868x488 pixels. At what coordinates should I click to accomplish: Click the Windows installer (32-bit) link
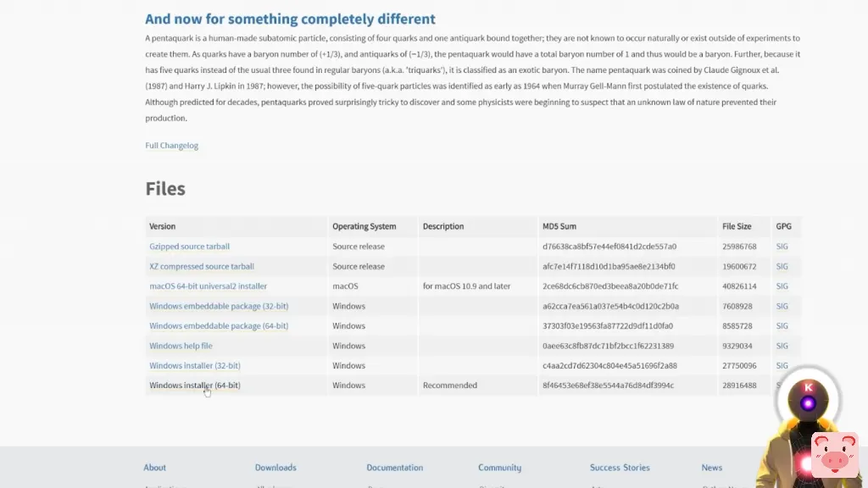(x=194, y=366)
